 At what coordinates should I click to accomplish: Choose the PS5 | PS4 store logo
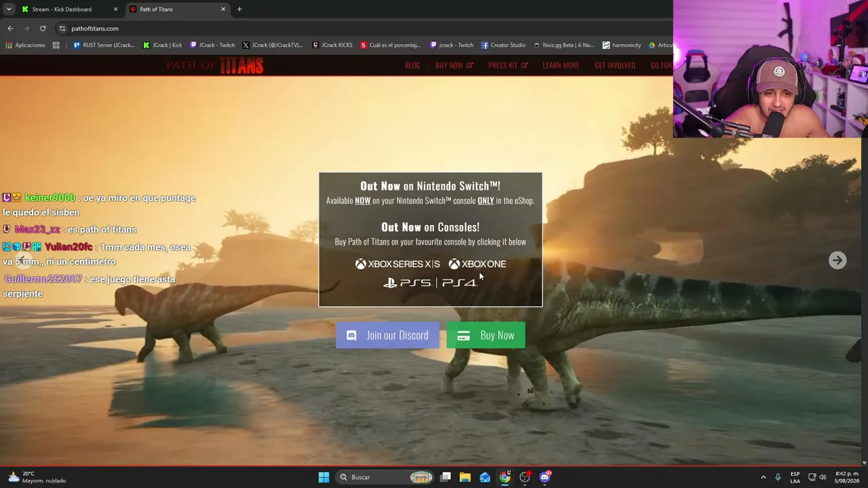coord(430,283)
